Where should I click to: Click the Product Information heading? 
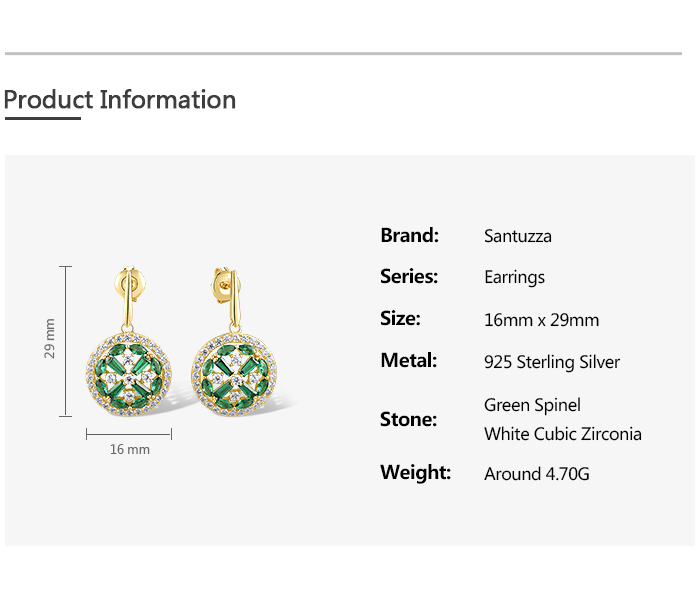pos(120,100)
